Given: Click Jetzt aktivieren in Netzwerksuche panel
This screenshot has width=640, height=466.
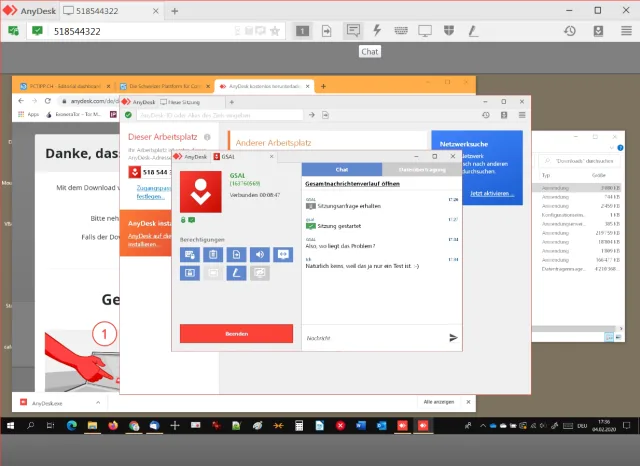Looking at the screenshot, I should (x=491, y=193).
